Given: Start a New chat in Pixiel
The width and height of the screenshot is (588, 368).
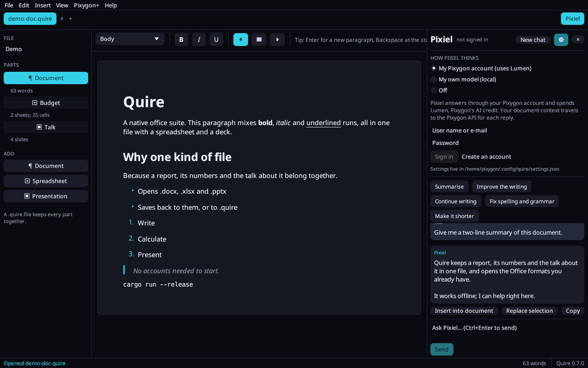Looking at the screenshot, I should [533, 40].
